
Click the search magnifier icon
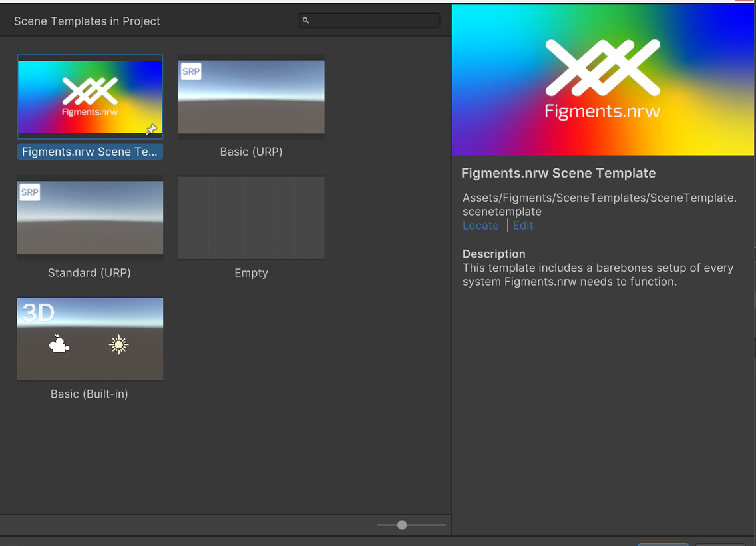point(305,21)
